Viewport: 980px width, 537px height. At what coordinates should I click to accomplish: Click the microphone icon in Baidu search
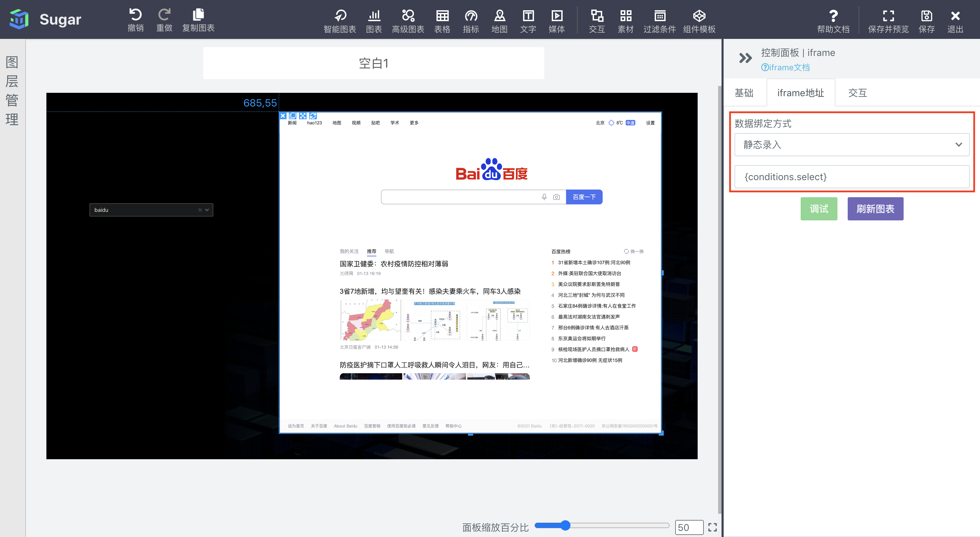[545, 197]
